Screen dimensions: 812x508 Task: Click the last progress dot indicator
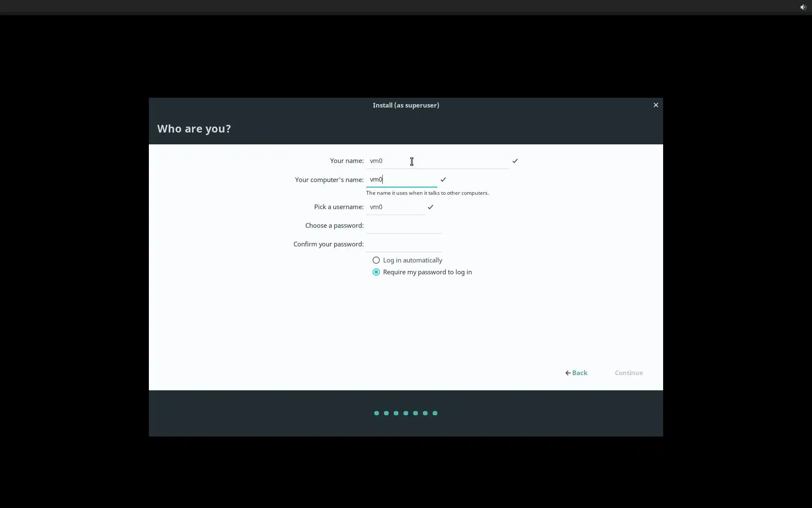435,413
